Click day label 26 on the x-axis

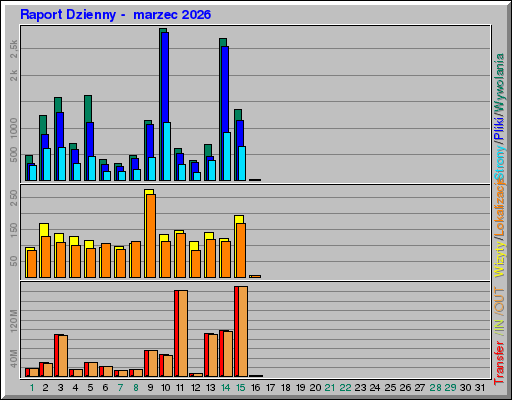coord(405,388)
